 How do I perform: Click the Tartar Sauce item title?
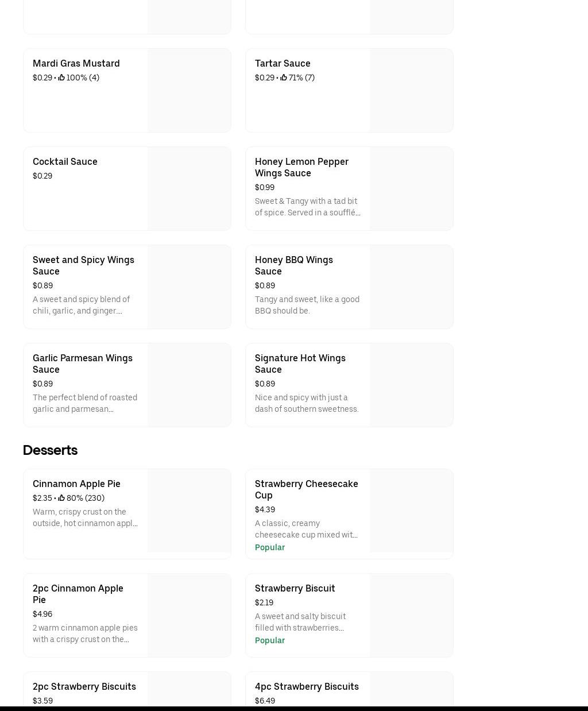pyautogui.click(x=282, y=63)
